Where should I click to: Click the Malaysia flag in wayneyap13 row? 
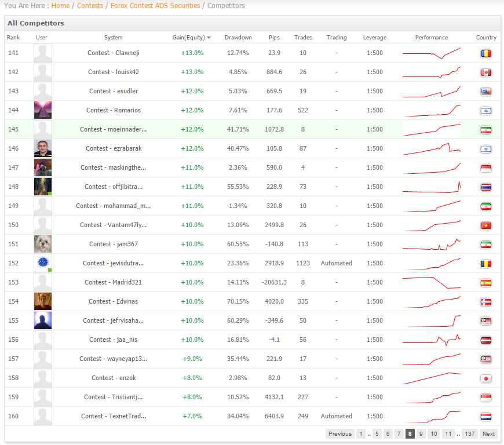[485, 359]
